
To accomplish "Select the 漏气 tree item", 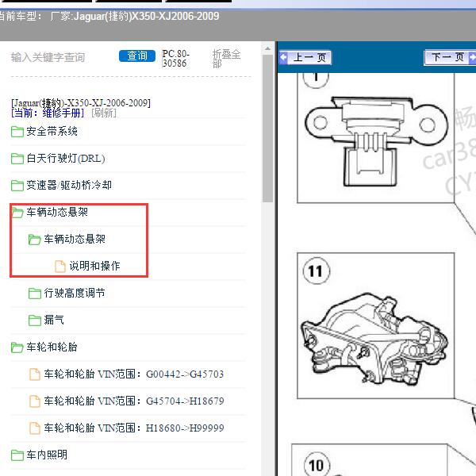I will [x=54, y=320].
